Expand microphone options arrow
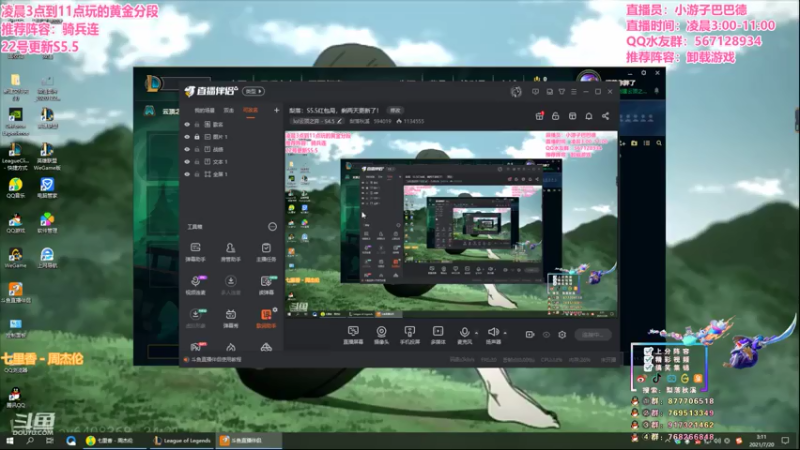 pos(477,333)
